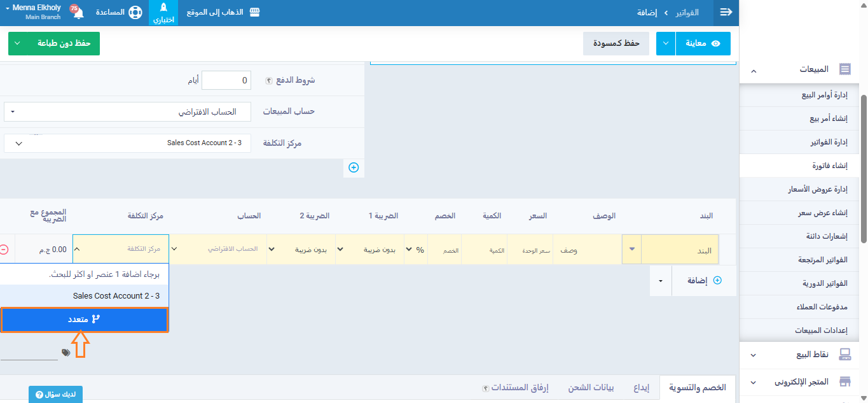
Task: Collapse the Sales (المبيعات) sidebar section
Action: pos(754,69)
